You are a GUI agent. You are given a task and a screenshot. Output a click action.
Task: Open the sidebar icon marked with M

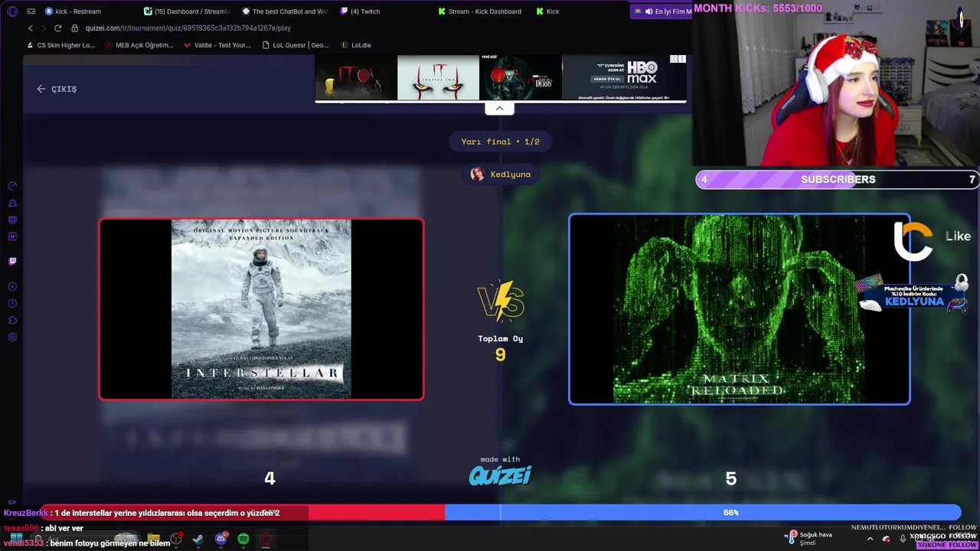coord(12,236)
